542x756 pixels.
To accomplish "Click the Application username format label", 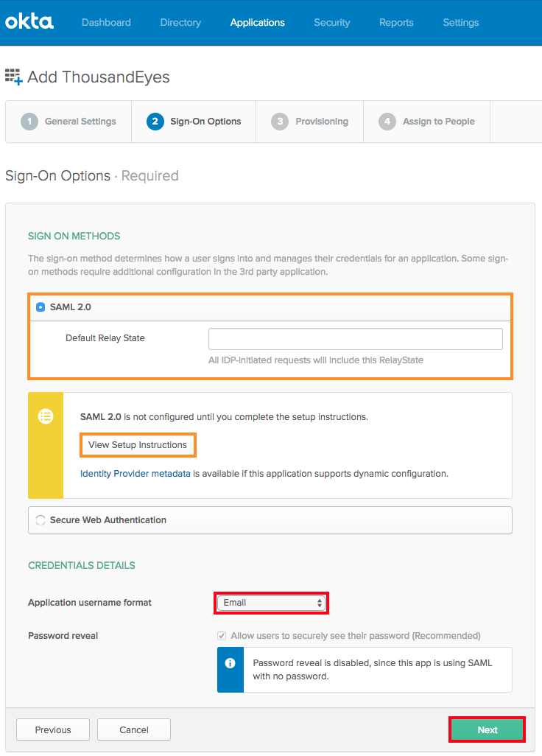I will [90, 603].
